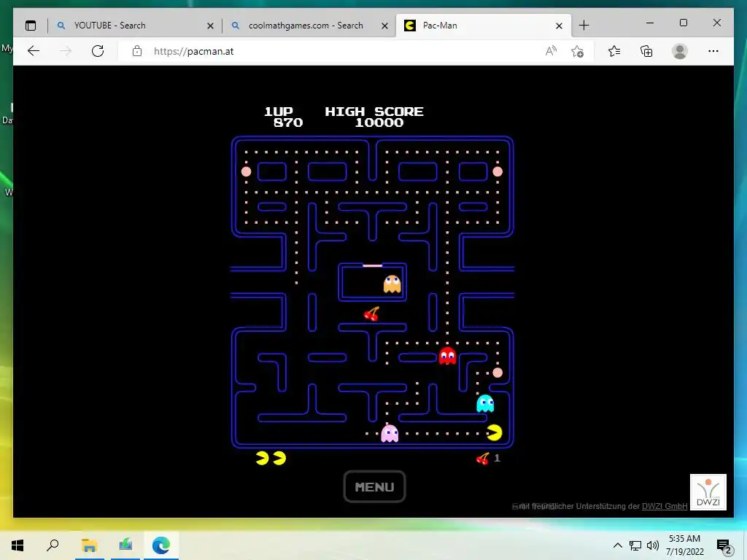This screenshot has height=560, width=747.
Task: Show hidden system tray icons
Action: pos(617,545)
